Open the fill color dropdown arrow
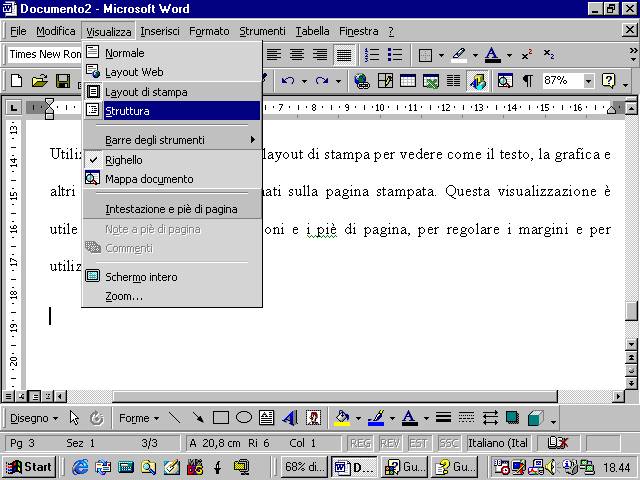Image resolution: width=640 pixels, height=480 pixels. pos(358,418)
